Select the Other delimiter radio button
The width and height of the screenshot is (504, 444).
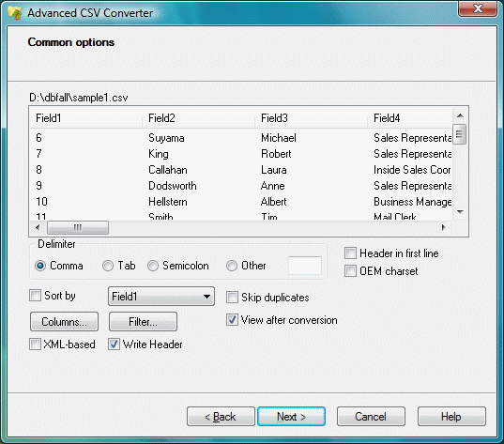tap(232, 266)
